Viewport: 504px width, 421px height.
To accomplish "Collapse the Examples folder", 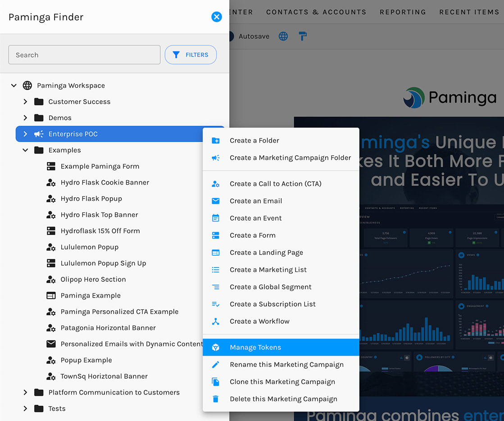I will coord(25,150).
